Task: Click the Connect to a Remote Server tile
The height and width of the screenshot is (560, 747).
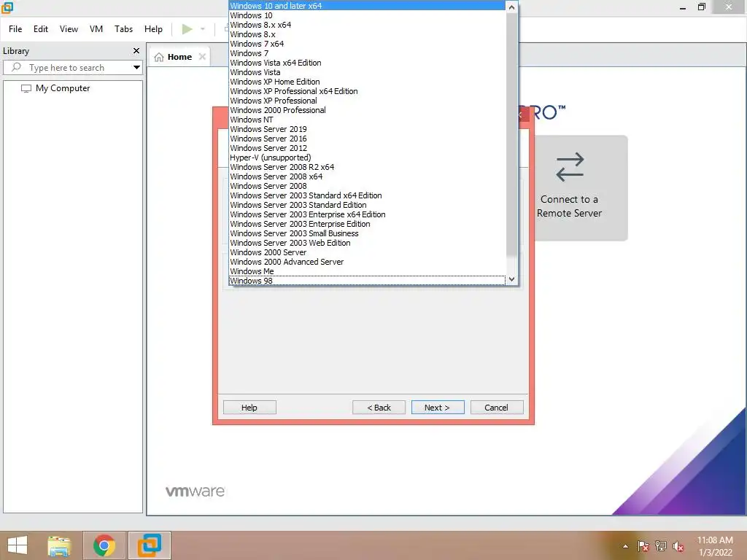Action: 580,188
